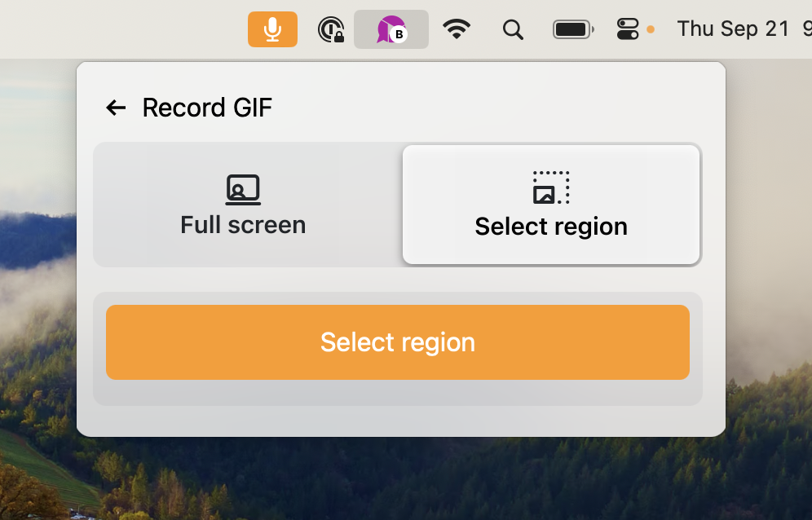
Task: Go back using the arrow beside Record GIF
Action: (116, 108)
